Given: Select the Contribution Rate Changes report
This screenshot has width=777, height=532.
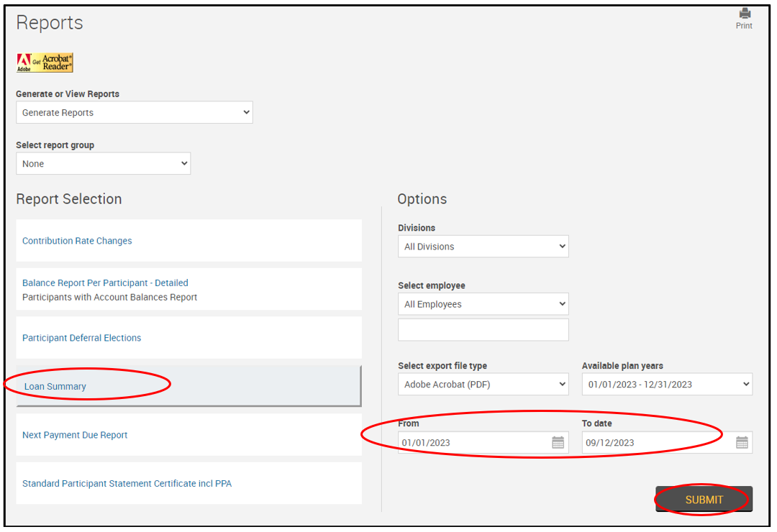Looking at the screenshot, I should click(77, 241).
